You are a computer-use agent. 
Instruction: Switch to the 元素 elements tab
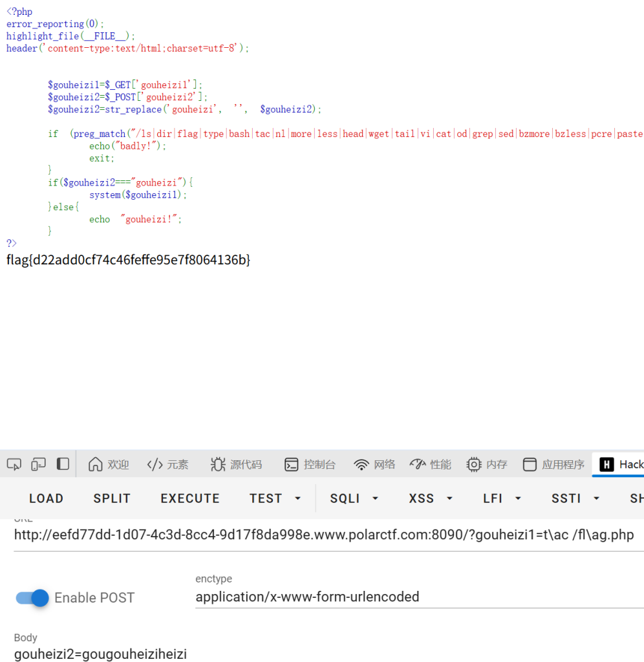tap(167, 464)
